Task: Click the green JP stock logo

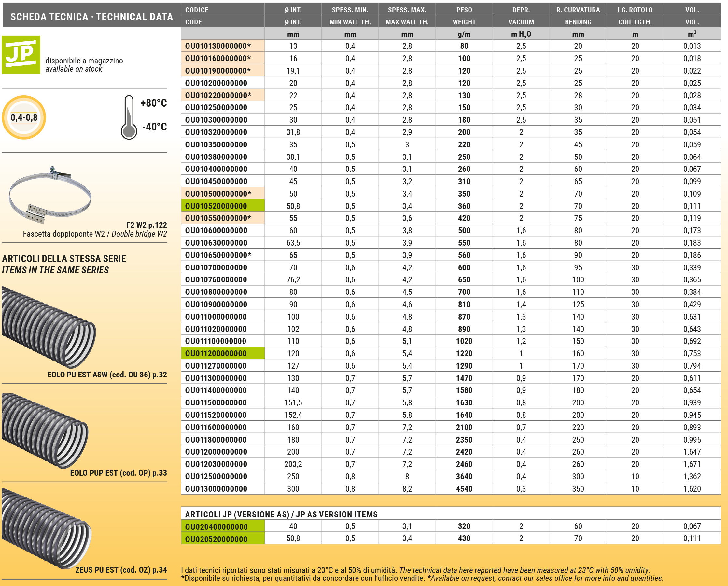Action: click(x=21, y=55)
